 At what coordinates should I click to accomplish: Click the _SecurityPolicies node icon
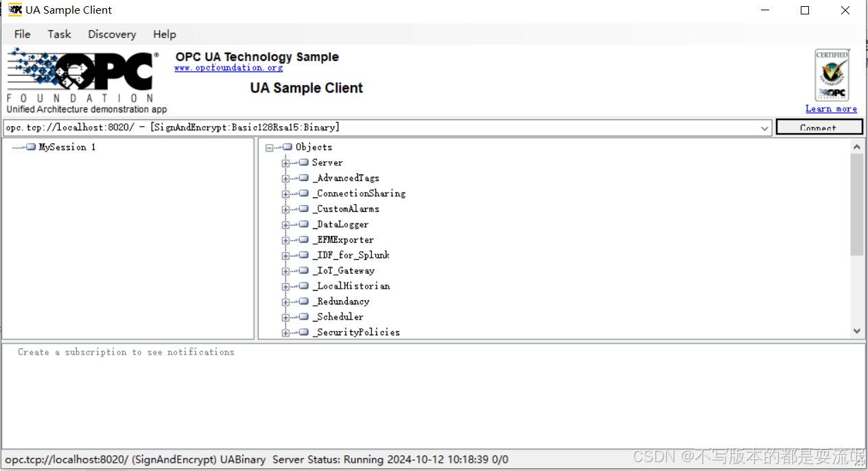point(303,333)
